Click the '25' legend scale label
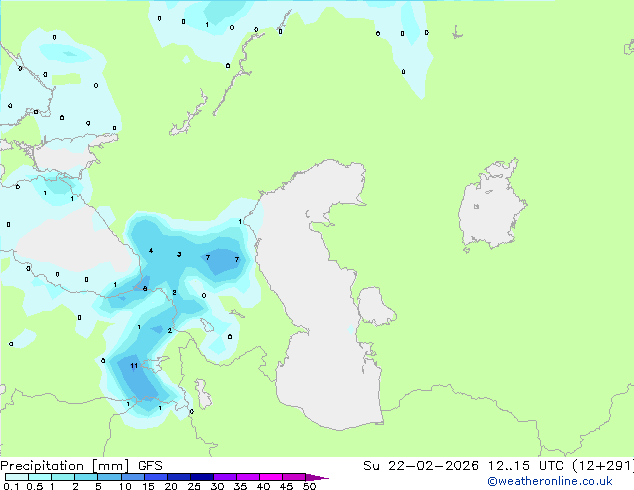The width and height of the screenshot is (634, 490). [194, 486]
